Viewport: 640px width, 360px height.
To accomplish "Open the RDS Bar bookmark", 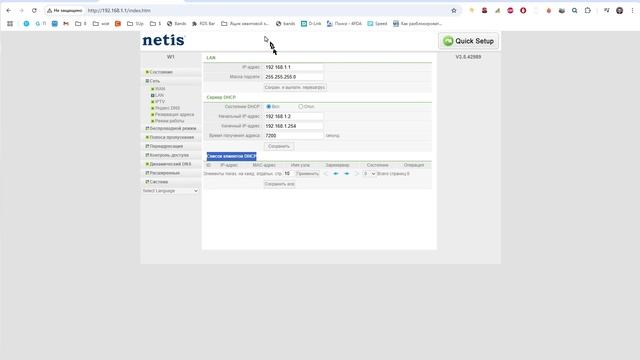I will click(x=203, y=24).
